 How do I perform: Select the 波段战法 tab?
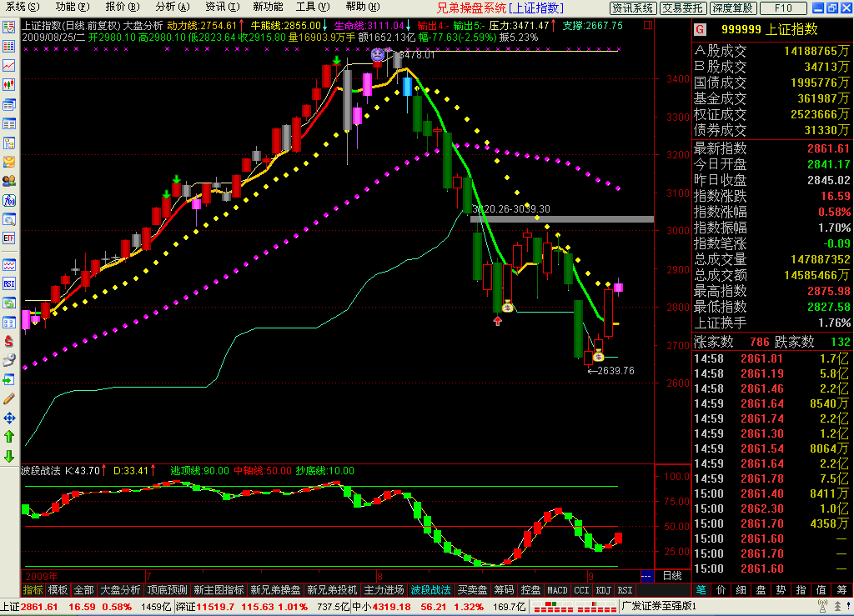point(431,590)
